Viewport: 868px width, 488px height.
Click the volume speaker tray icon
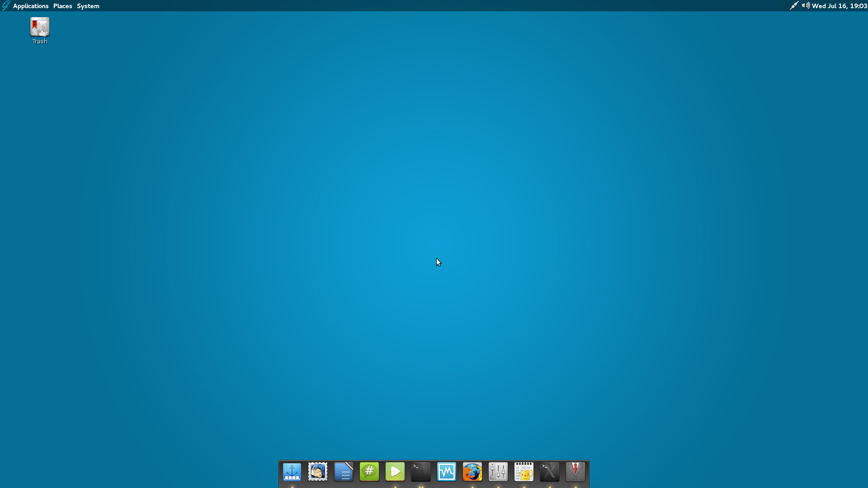coord(806,6)
